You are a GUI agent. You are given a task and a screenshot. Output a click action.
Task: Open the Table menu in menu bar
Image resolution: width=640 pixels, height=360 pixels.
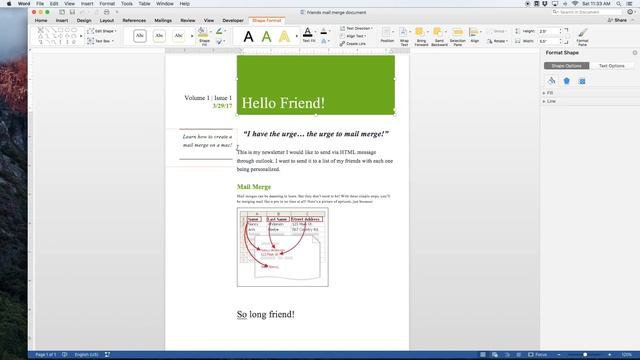coord(144,4)
